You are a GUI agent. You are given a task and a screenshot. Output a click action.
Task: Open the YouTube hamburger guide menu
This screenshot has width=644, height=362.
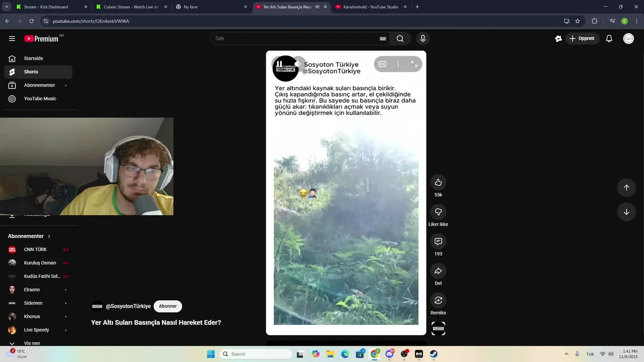click(12, 39)
